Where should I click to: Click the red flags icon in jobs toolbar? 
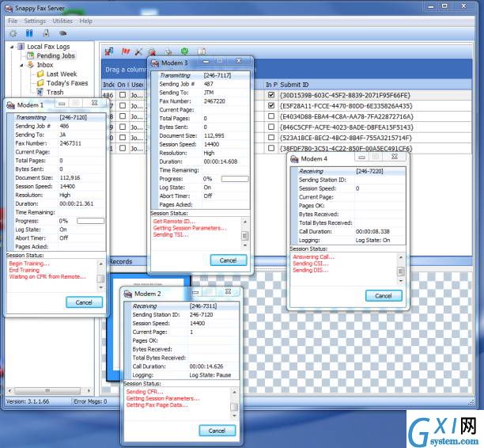[x=125, y=51]
